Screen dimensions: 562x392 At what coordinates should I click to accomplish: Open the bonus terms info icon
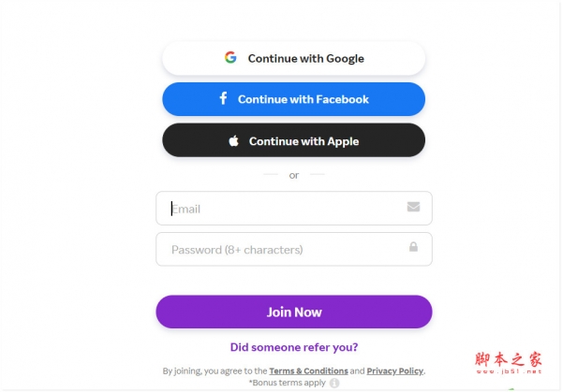click(x=334, y=383)
